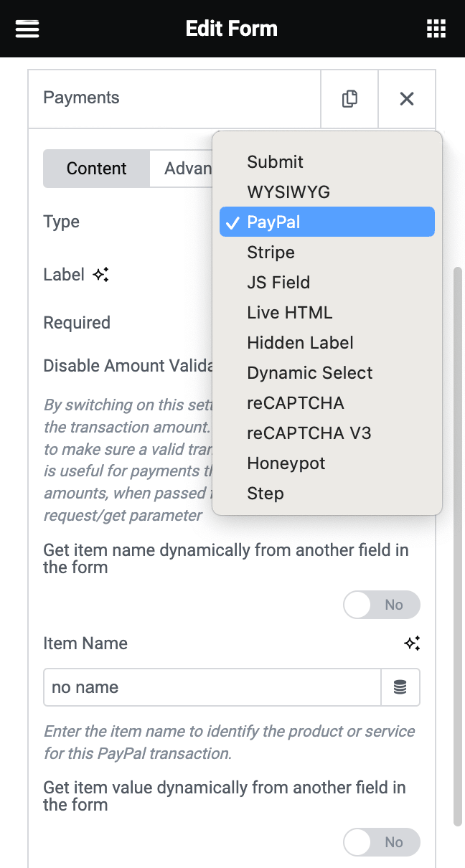Open the Elementor widgets panel grid icon
Viewport: 465px width, 868px height.
point(436,28)
